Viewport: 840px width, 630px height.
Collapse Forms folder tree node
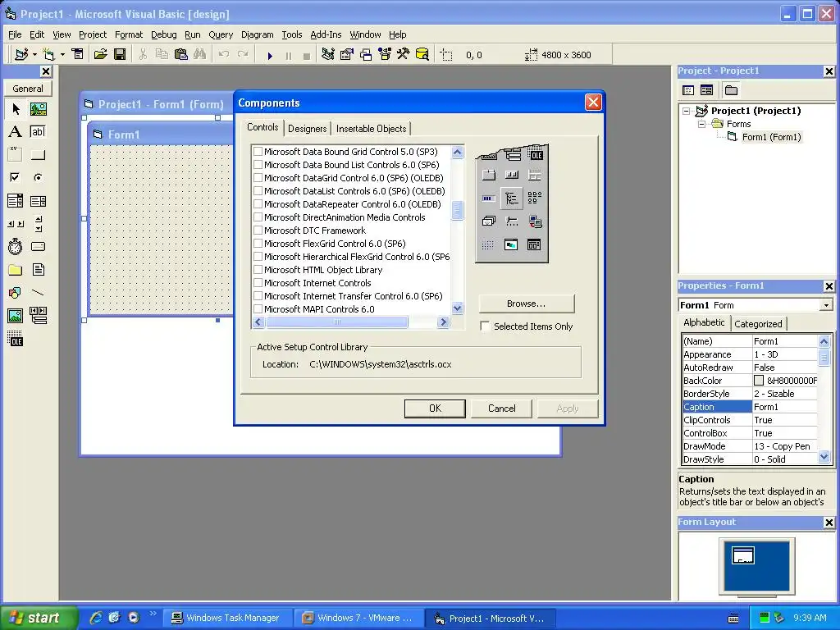[701, 125]
